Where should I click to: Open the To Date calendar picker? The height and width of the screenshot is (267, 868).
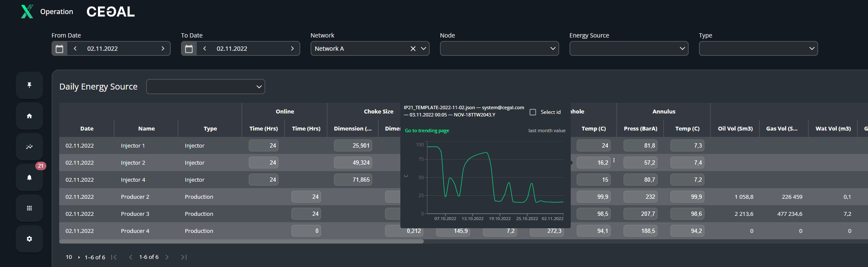point(189,49)
